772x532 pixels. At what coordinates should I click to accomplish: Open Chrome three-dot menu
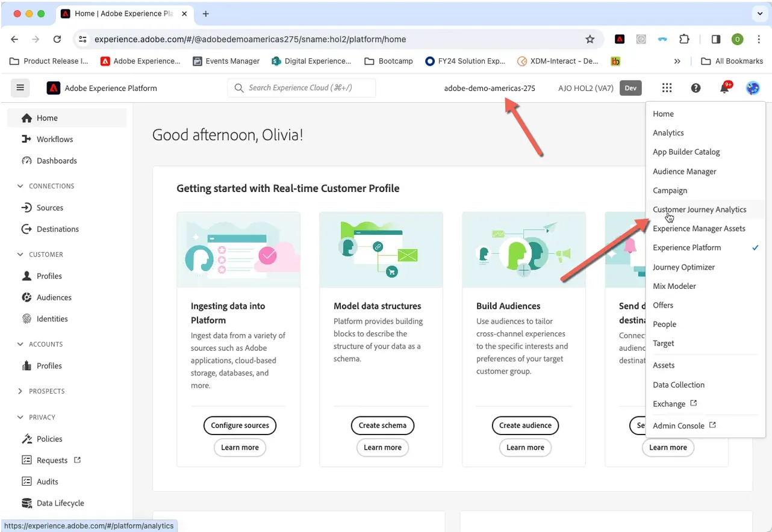758,39
